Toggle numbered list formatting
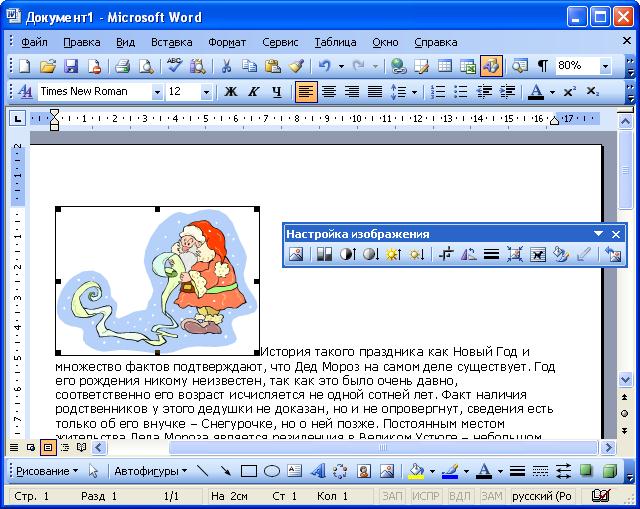Viewport: 640px width, 509px height. pyautogui.click(x=438, y=91)
